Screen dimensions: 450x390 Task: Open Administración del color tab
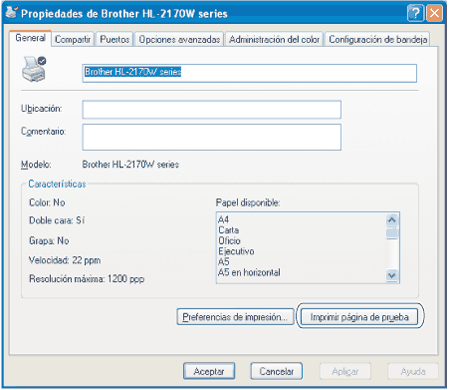pos(274,39)
